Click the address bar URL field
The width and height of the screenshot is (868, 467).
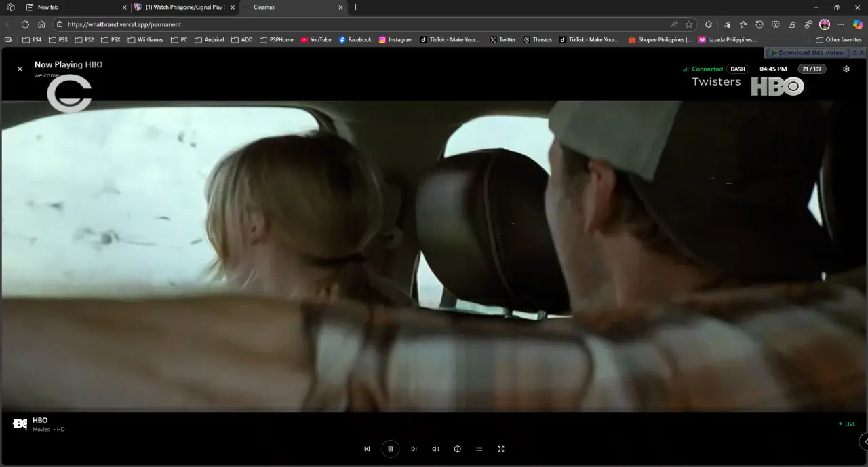[x=366, y=24]
